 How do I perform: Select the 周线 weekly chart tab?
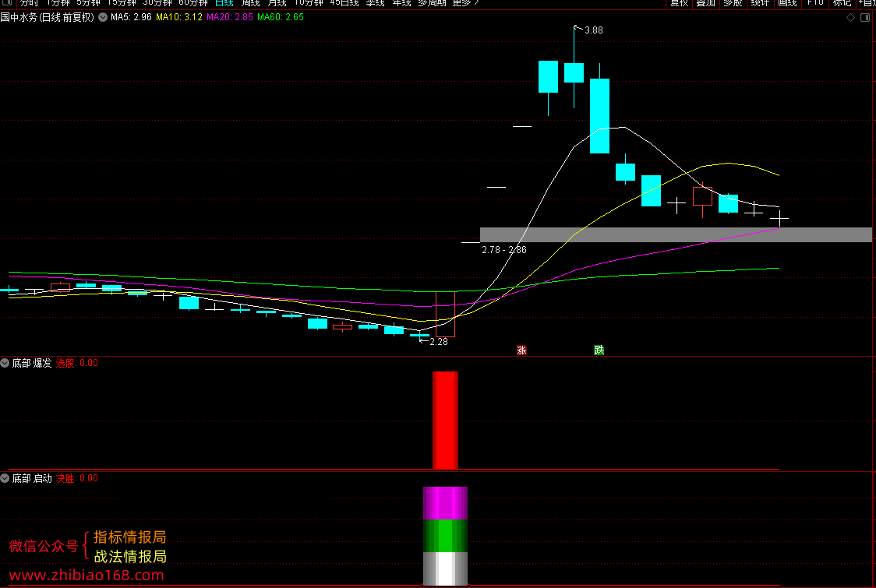point(250,3)
